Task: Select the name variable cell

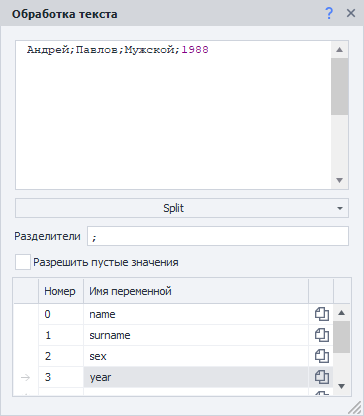Action: pos(196,314)
